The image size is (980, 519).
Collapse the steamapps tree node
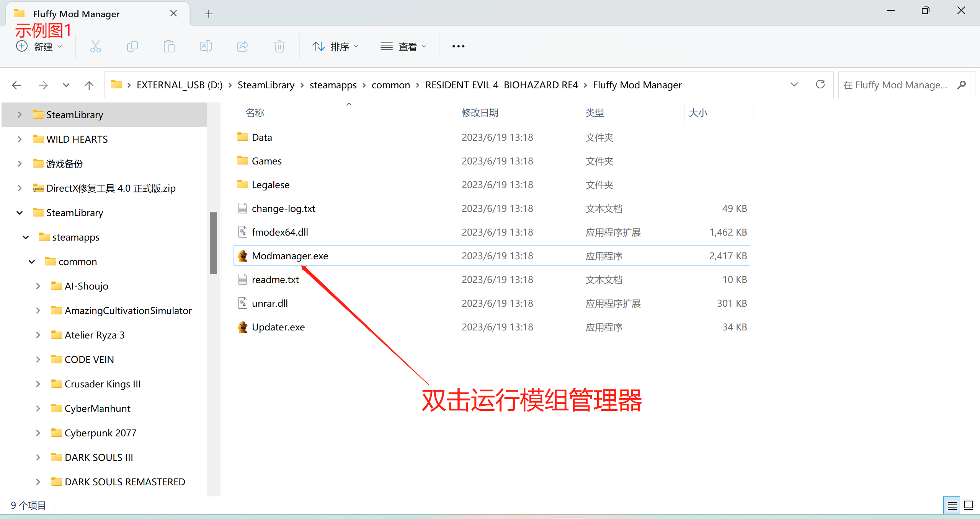pos(26,237)
